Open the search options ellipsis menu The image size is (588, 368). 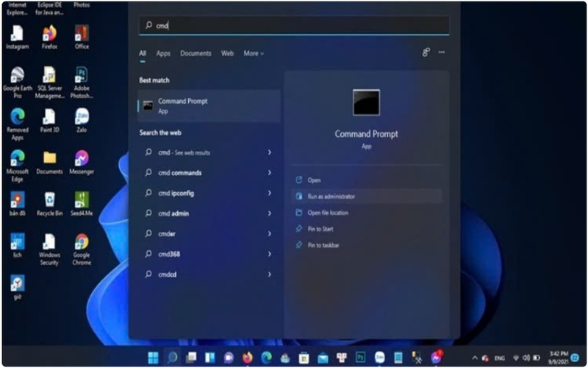[442, 52]
